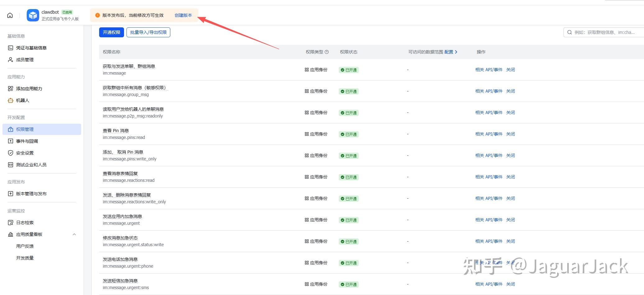This screenshot has width=644, height=295.
Task: Click 批量导入/导出权限 button
Action: point(148,32)
